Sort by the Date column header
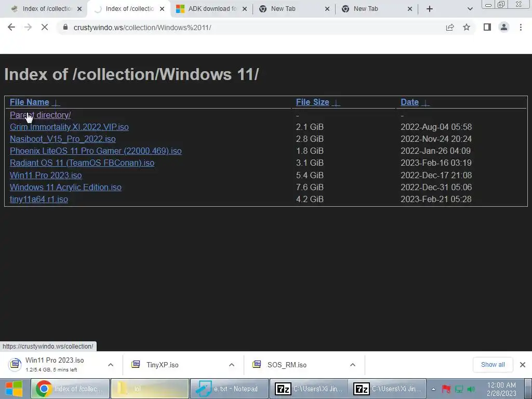 (409, 102)
